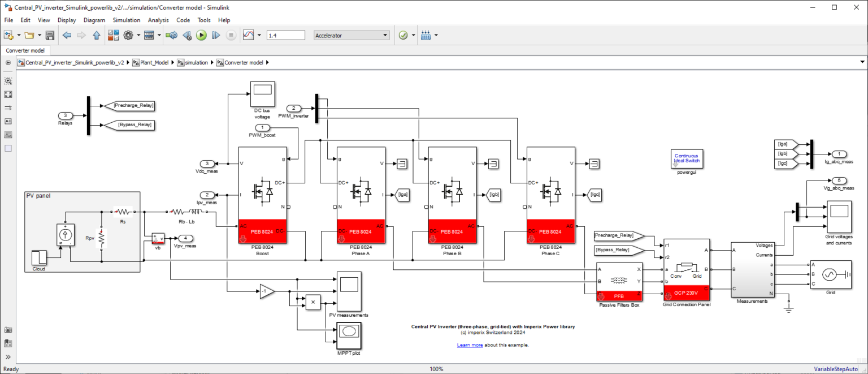Click the stop time field showing 1.4
This screenshot has height=374, width=868.
click(285, 35)
